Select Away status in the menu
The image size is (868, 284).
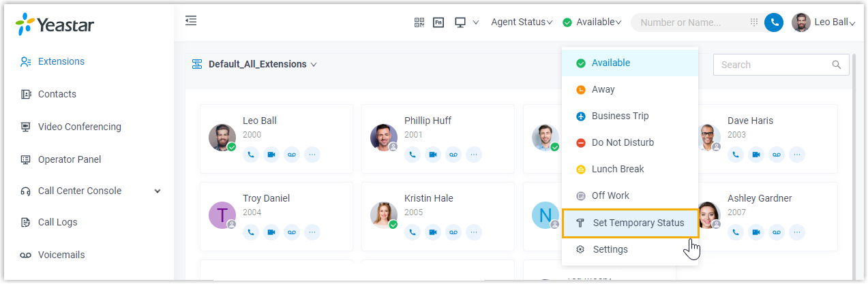(630, 89)
